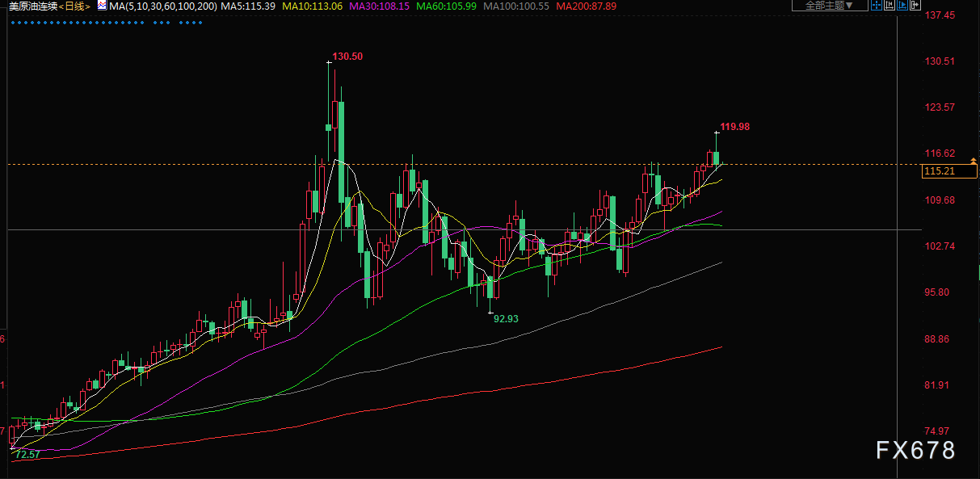980x479 pixels.
Task: Click the 95.80 price axis value
Action: coord(939,292)
